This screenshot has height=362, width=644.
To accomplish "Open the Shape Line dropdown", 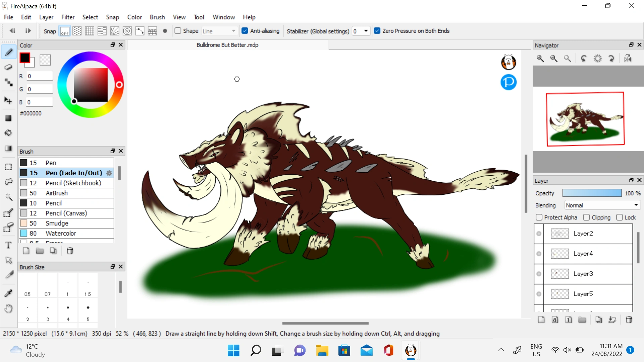I will (x=219, y=31).
